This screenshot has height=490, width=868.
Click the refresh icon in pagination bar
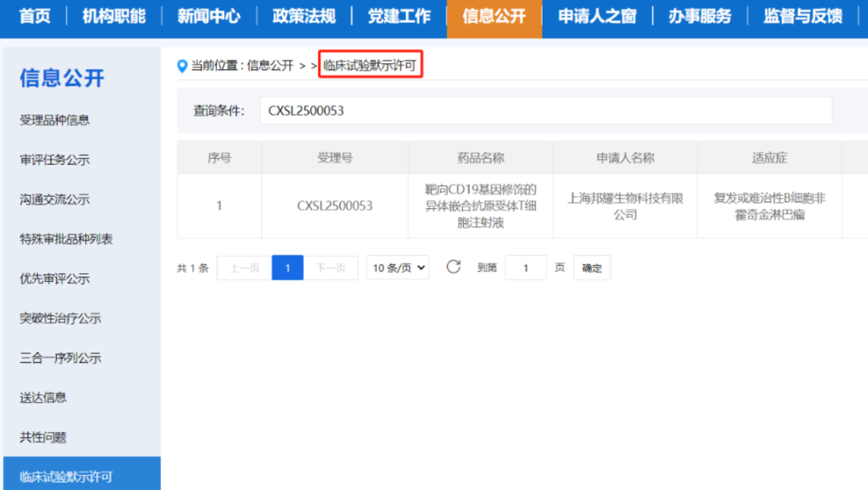(x=453, y=267)
